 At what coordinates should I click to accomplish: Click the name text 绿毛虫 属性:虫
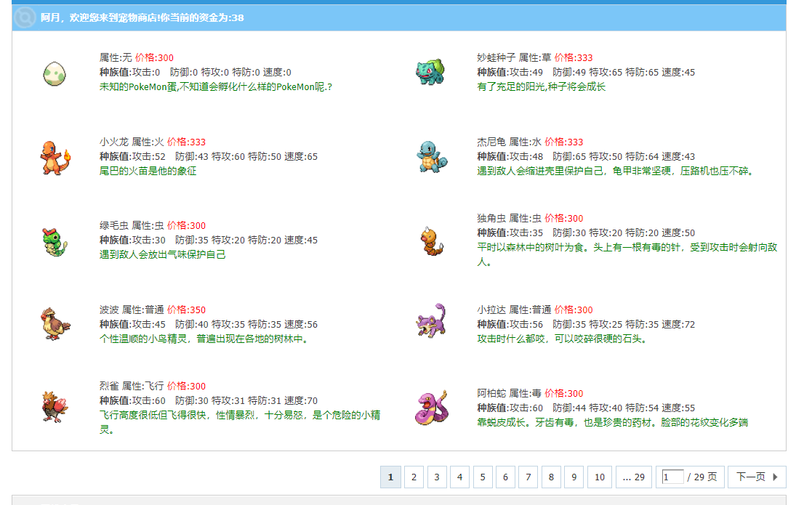click(132, 225)
